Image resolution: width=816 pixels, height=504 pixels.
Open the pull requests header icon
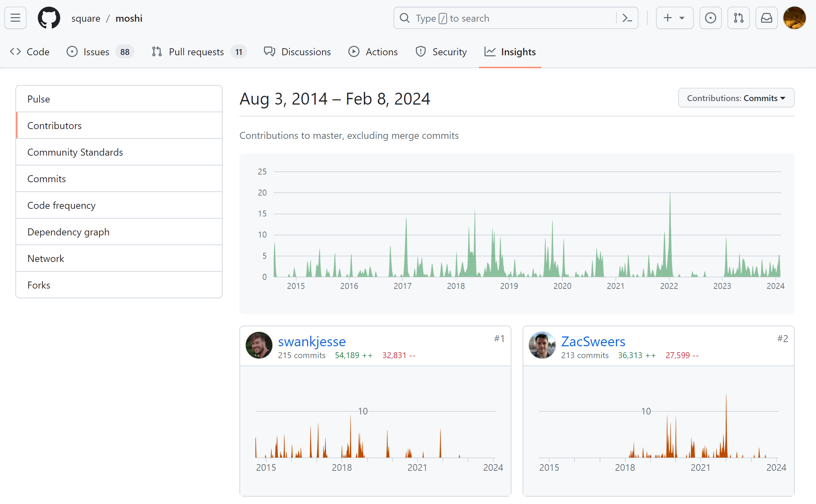[x=738, y=18]
